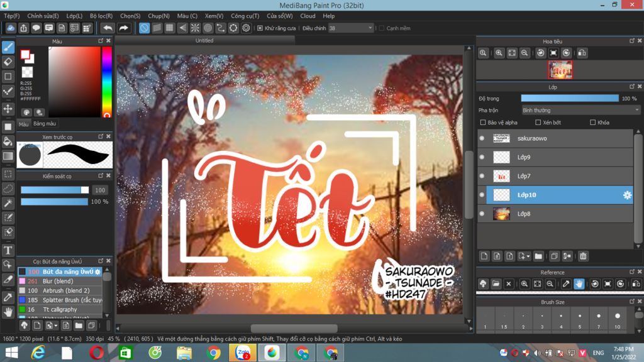Open the Lớp(L) menu
This screenshot has width=644, height=362.
74,16
